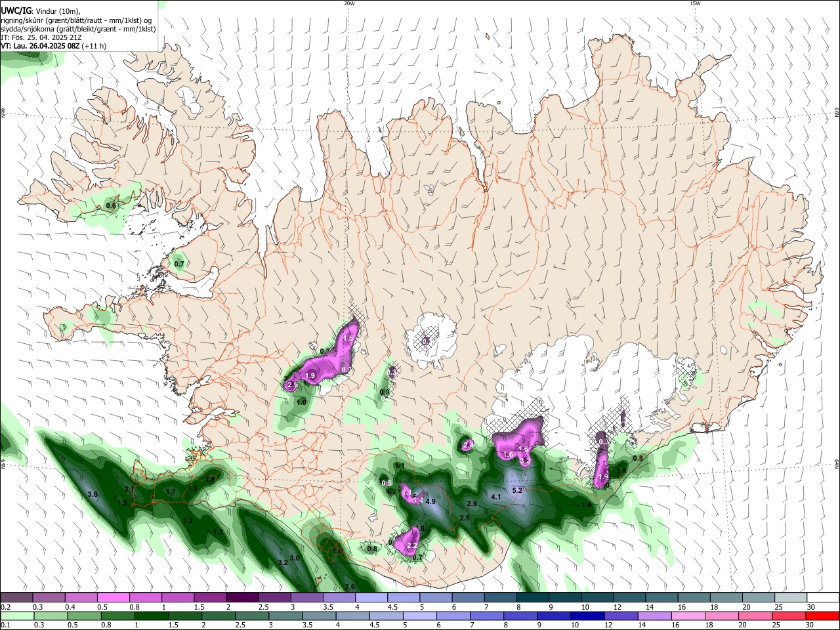Pick the deep navy blue 10 swatch in lower legend row
The width and height of the screenshot is (840, 630).
(x=587, y=616)
